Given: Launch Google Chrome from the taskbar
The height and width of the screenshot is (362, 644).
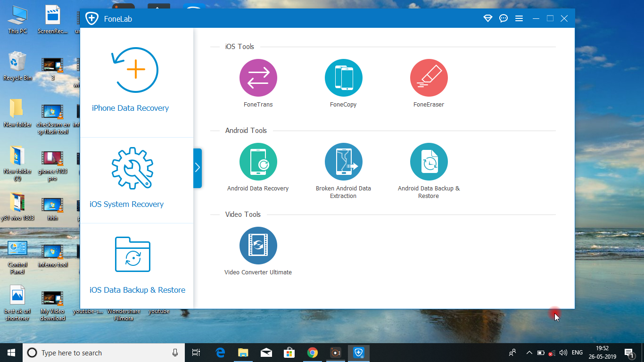Looking at the screenshot, I should (312, 353).
